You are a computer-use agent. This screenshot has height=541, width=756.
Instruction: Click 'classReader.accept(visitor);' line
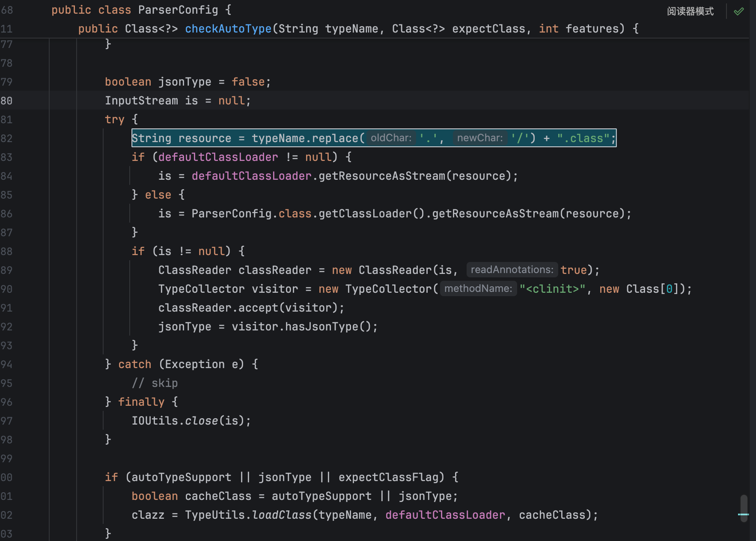[251, 308]
